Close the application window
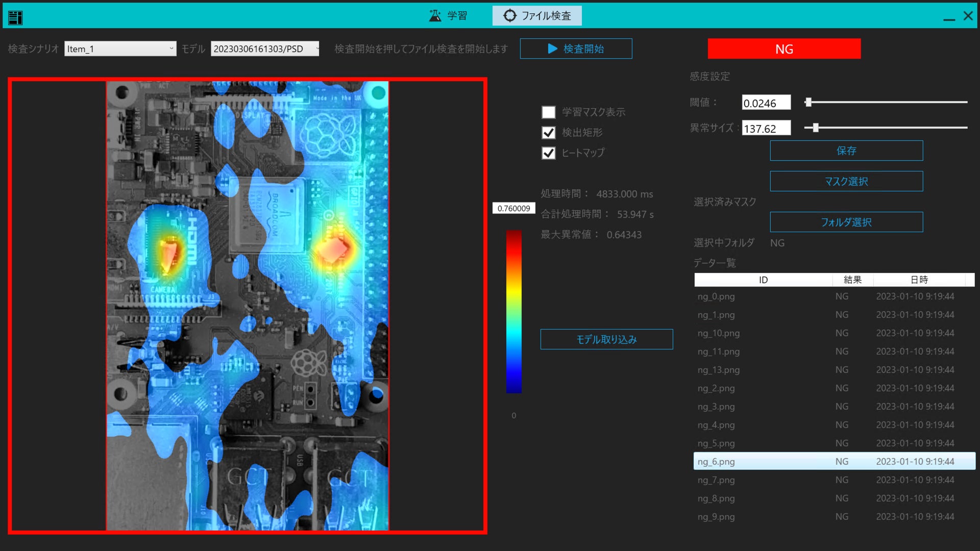The image size is (980, 551). [968, 16]
